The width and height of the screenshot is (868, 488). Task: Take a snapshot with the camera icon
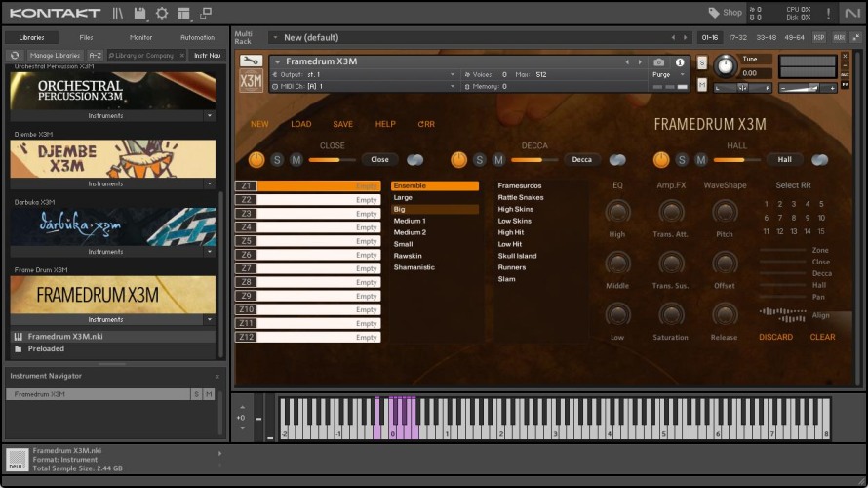[659, 62]
